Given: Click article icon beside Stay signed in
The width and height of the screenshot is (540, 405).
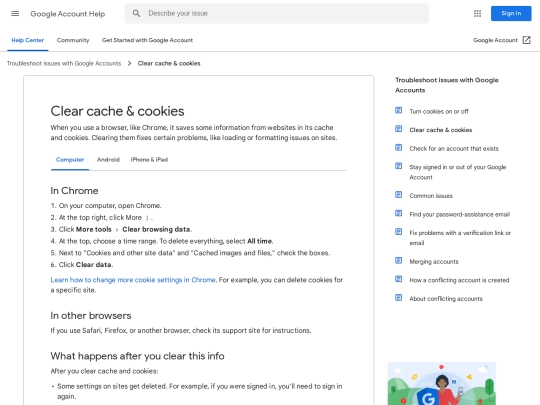Looking at the screenshot, I should [x=398, y=166].
